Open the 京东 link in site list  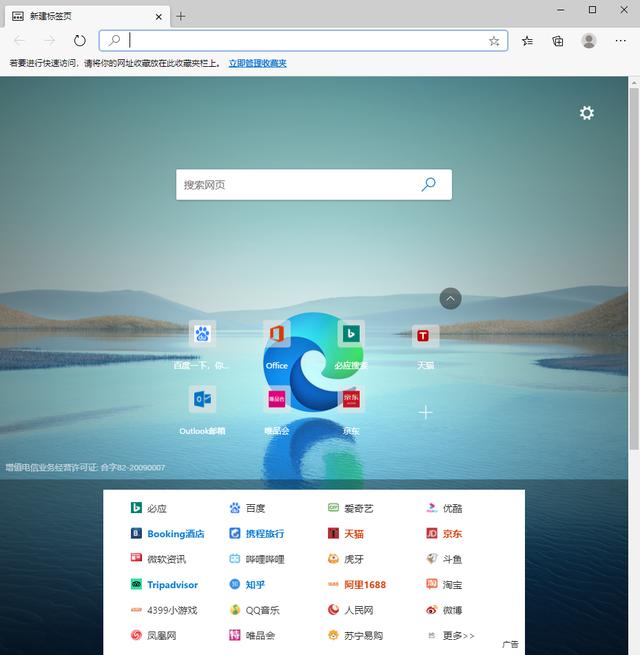coord(444,533)
